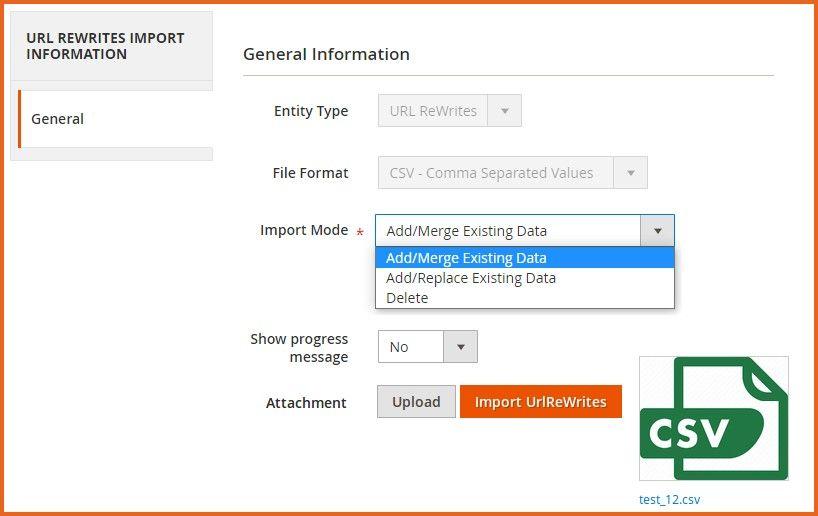Select the General sidebar tab

click(58, 119)
